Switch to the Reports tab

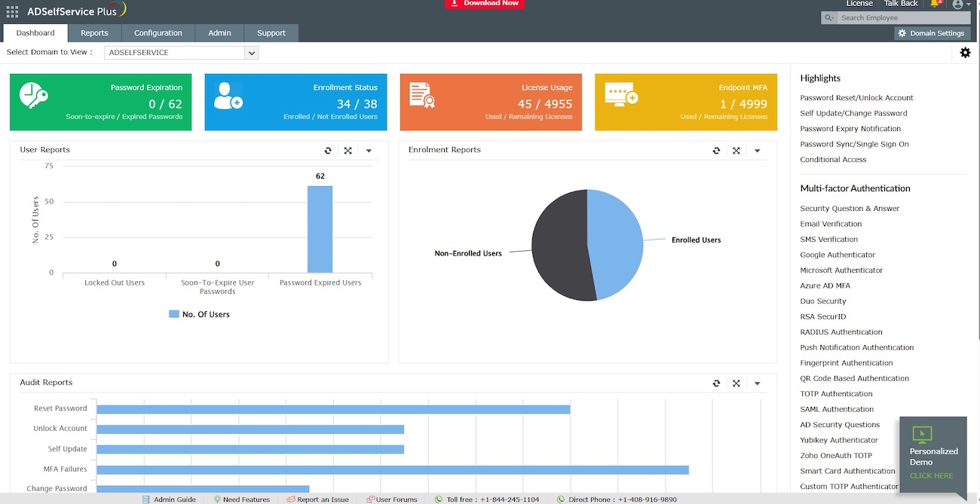(x=94, y=33)
